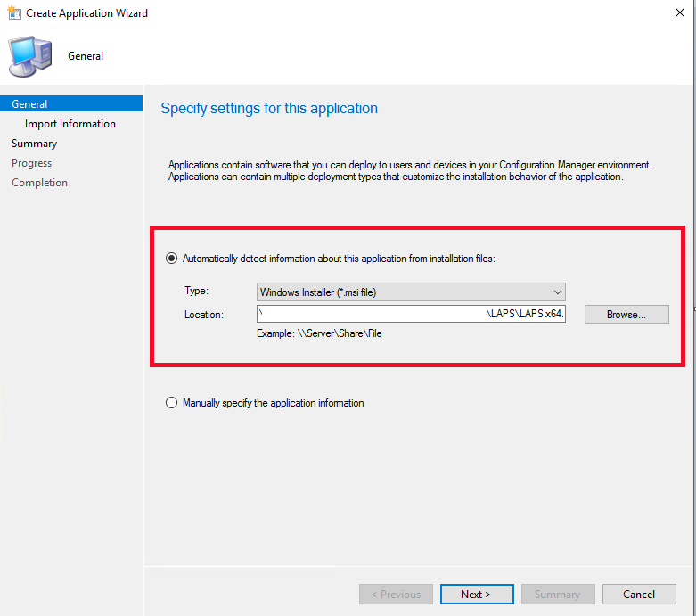Click the Summary button in the bottom bar
Image resolution: width=696 pixels, height=616 pixels.
(x=557, y=595)
